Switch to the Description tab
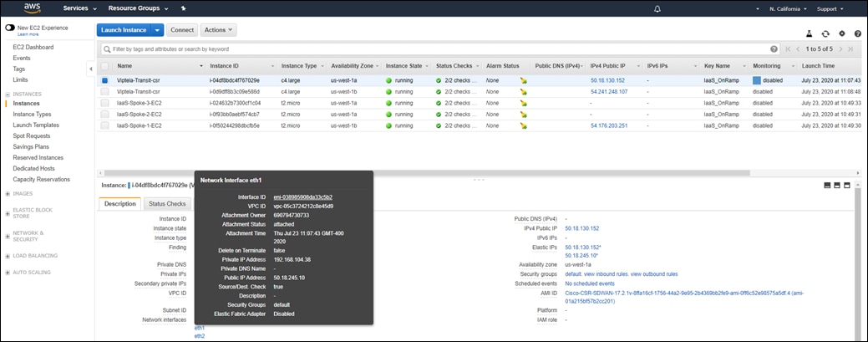 [x=120, y=204]
